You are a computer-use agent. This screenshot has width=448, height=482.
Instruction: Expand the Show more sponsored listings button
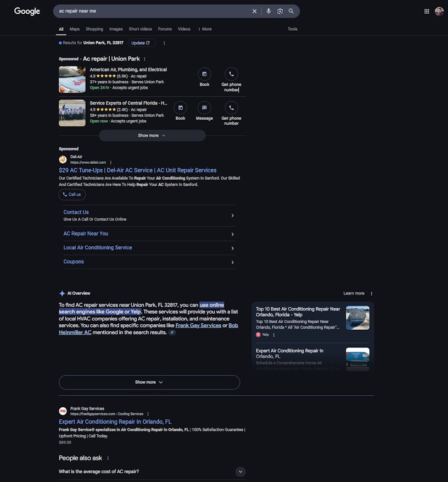(x=152, y=135)
